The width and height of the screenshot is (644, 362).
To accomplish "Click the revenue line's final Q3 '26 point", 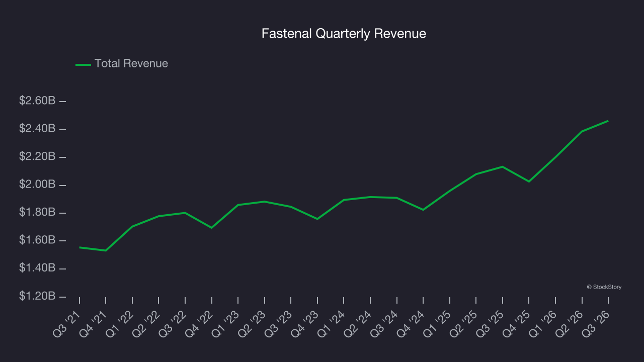I will [x=608, y=121].
